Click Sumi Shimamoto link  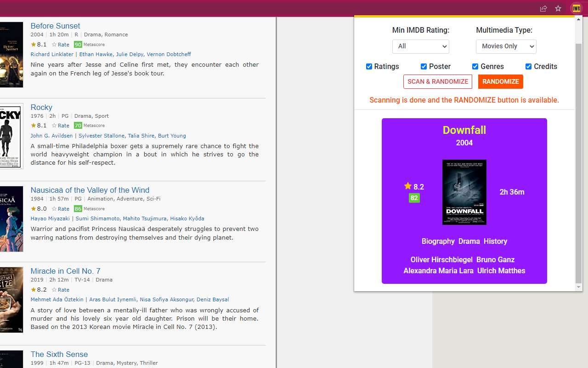coord(97,218)
